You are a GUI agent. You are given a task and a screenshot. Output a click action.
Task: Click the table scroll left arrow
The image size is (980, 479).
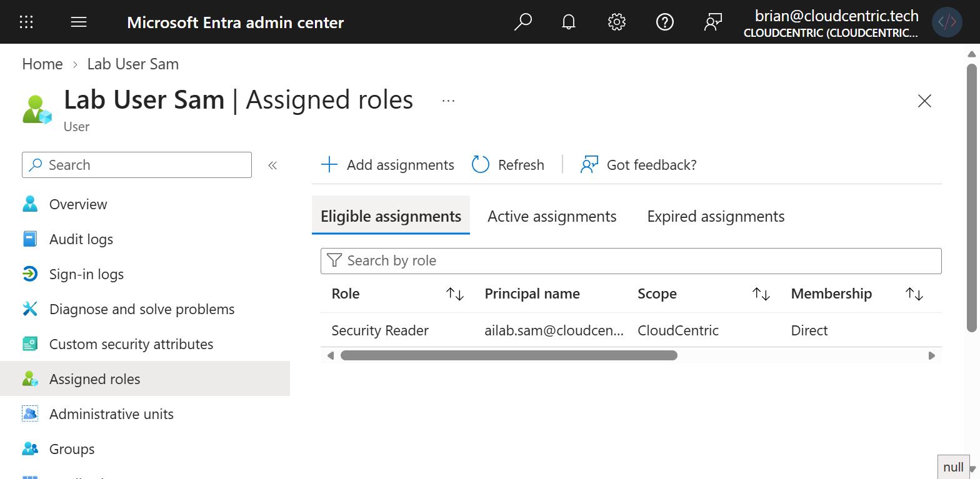(330, 355)
